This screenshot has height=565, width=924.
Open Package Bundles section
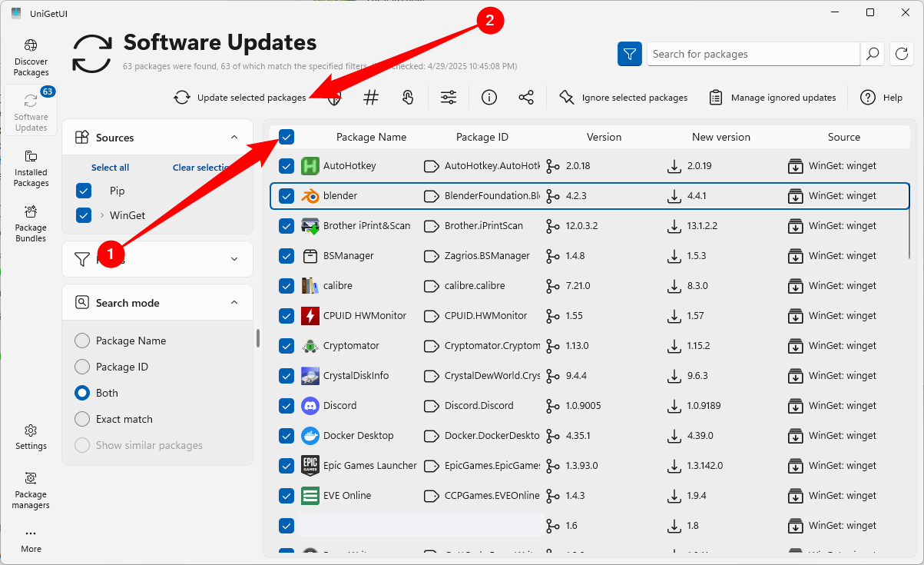31,224
